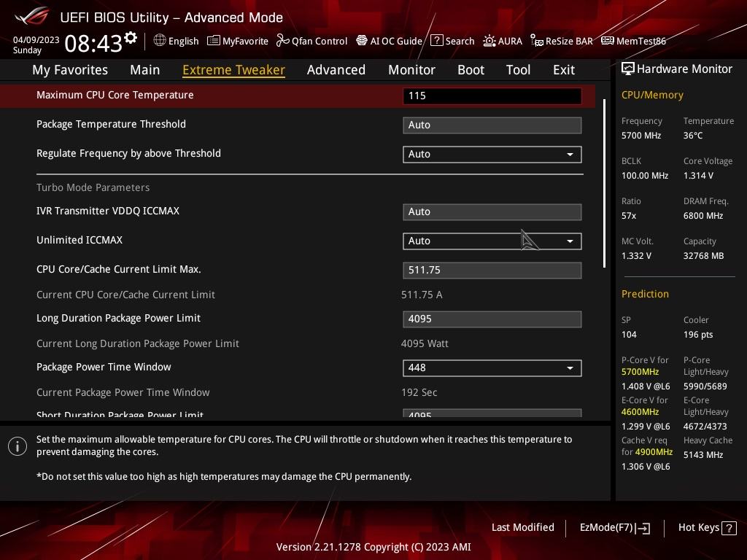
Task: Click Turbo Mode Parameters heading
Action: click(x=93, y=187)
